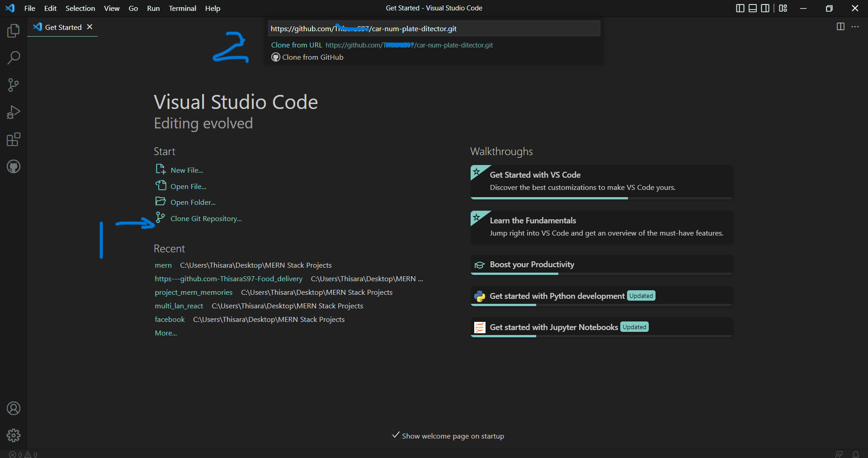Click the Updated badge on Python walkthrough
The image size is (868, 458).
point(641,296)
